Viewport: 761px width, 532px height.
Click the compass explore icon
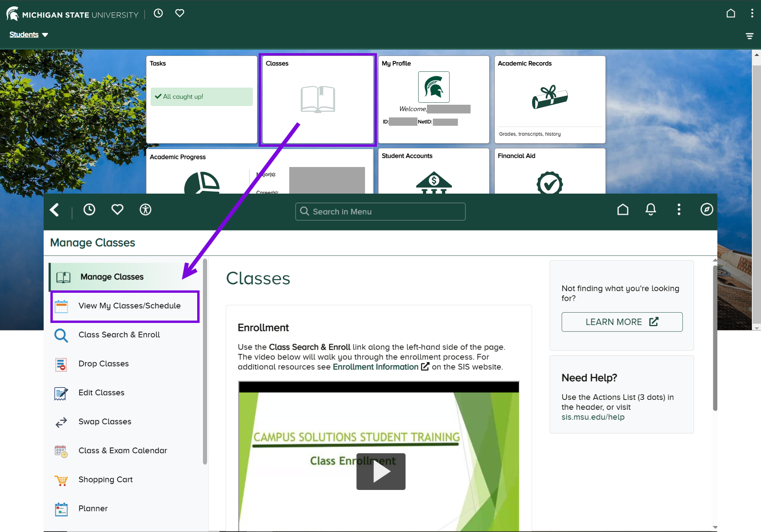(707, 209)
